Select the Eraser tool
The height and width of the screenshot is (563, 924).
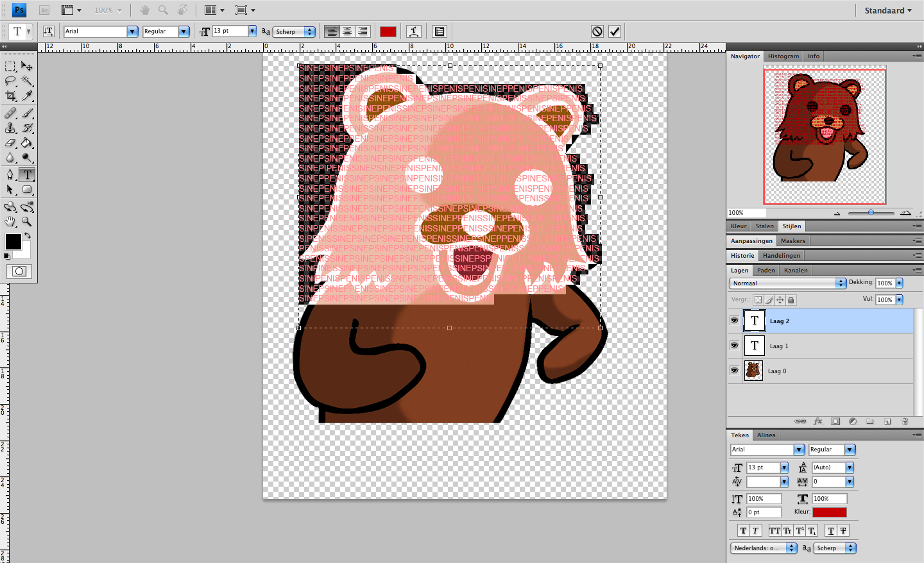pyautogui.click(x=10, y=143)
